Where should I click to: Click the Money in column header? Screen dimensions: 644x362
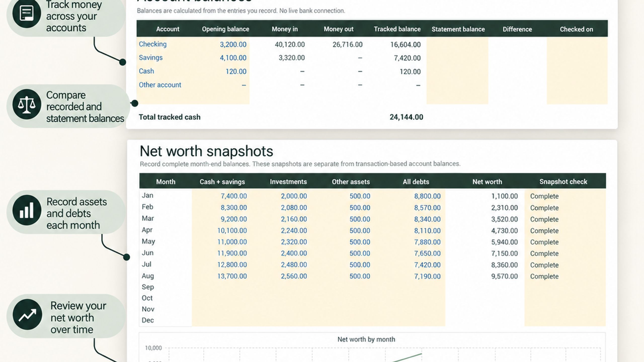coord(285,29)
